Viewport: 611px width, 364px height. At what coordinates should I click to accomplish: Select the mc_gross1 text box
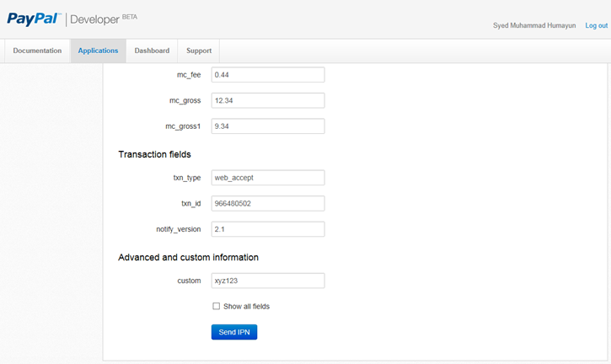click(267, 126)
